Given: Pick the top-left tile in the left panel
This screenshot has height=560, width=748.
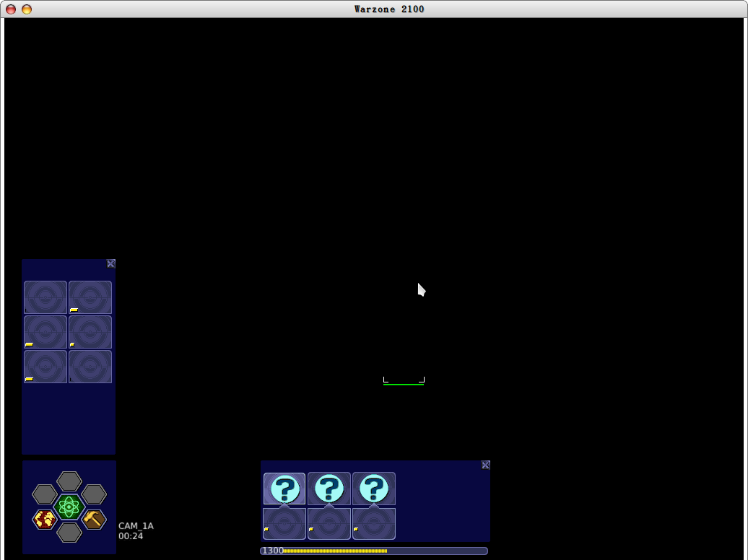Looking at the screenshot, I should [x=45, y=297].
